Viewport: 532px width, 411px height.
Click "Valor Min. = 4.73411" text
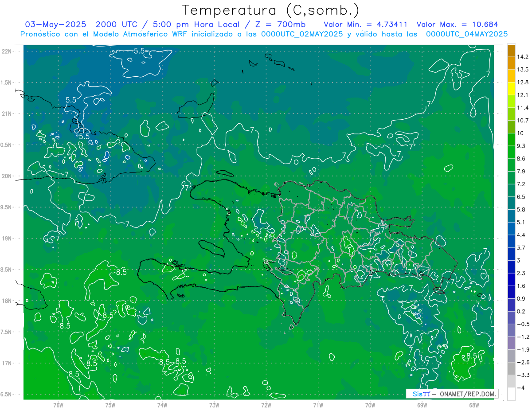point(366,24)
